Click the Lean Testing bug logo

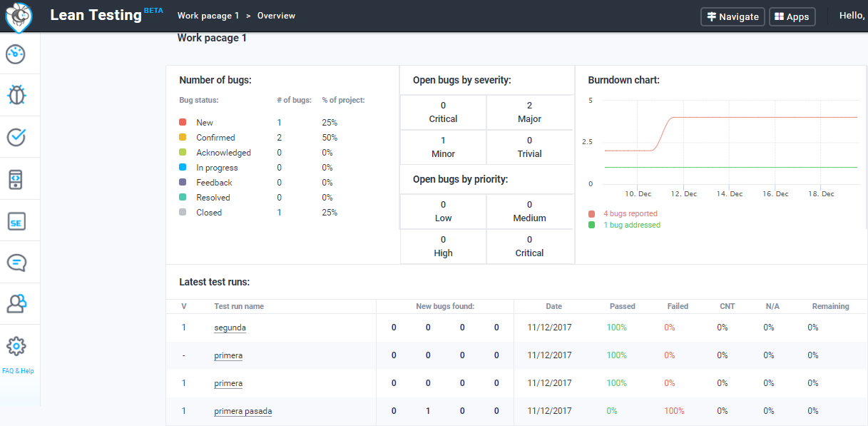[19, 16]
